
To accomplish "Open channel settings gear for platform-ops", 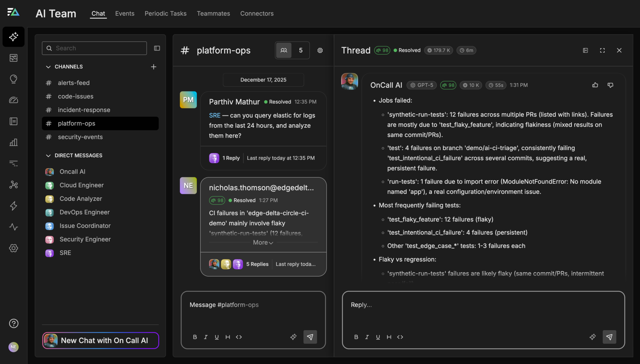I will click(320, 50).
